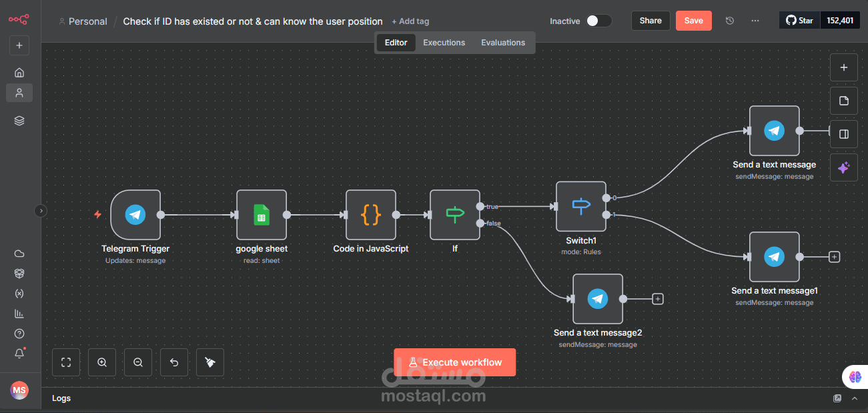The image size is (868, 413).
Task: Select the Telegram Trigger node
Action: pyautogui.click(x=135, y=215)
